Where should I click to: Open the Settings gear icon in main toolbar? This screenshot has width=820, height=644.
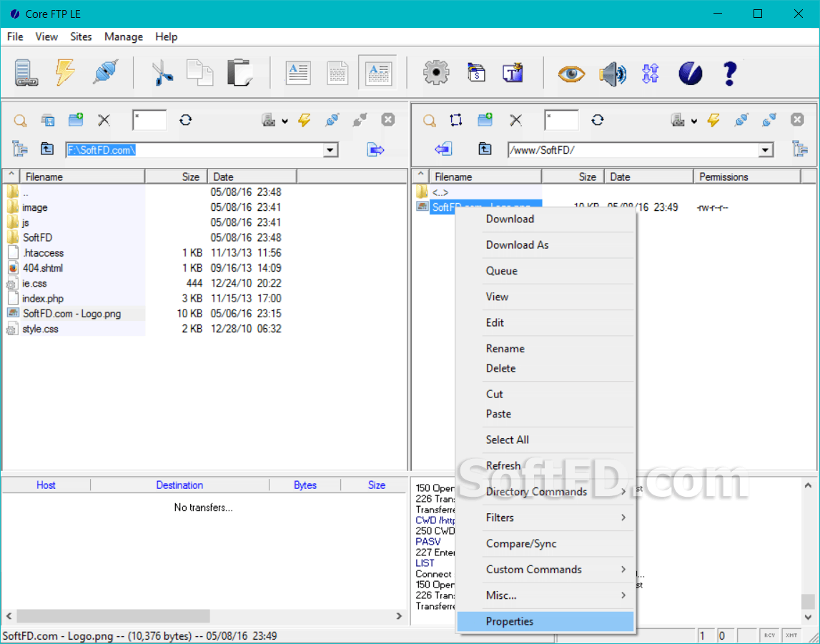(436, 73)
